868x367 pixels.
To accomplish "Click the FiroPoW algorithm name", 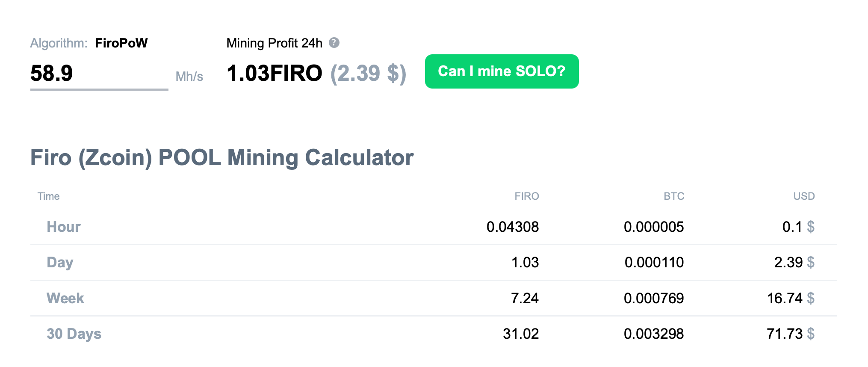I will (121, 43).
